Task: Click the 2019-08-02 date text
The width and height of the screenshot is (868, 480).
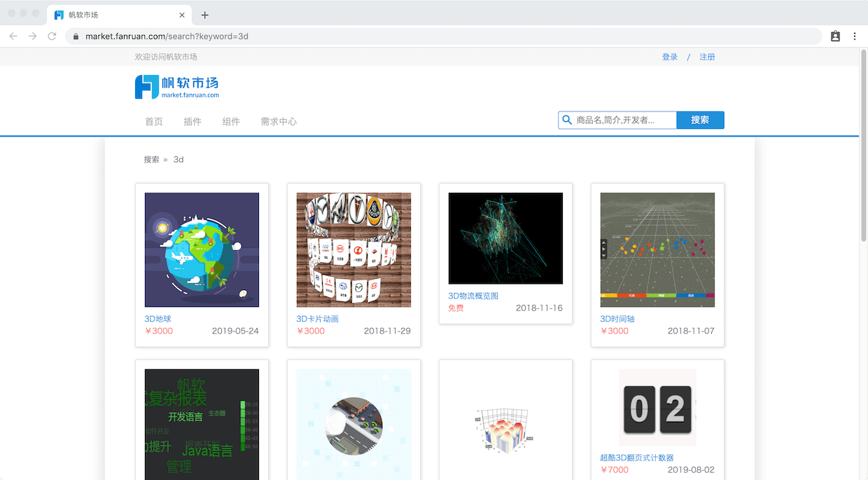Action: tap(691, 469)
